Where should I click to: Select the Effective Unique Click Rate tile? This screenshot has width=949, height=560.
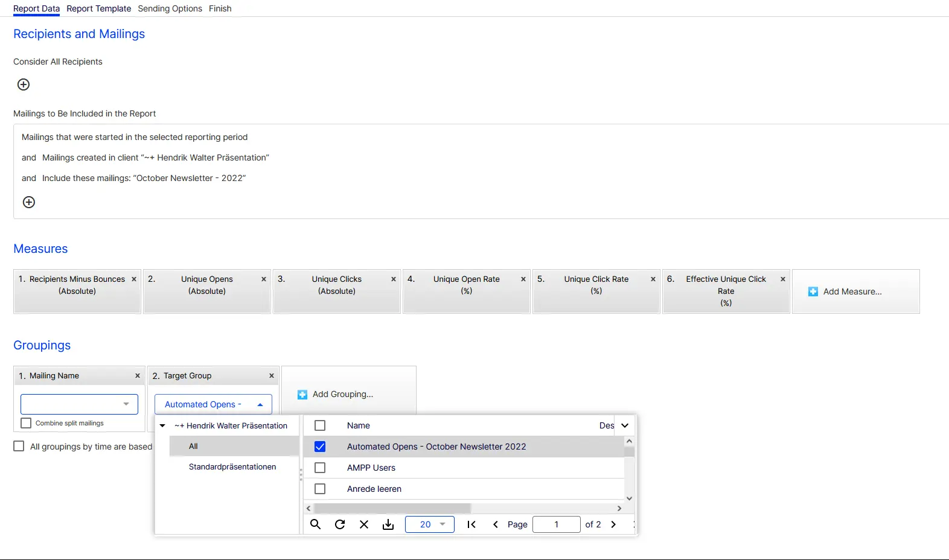point(726,291)
